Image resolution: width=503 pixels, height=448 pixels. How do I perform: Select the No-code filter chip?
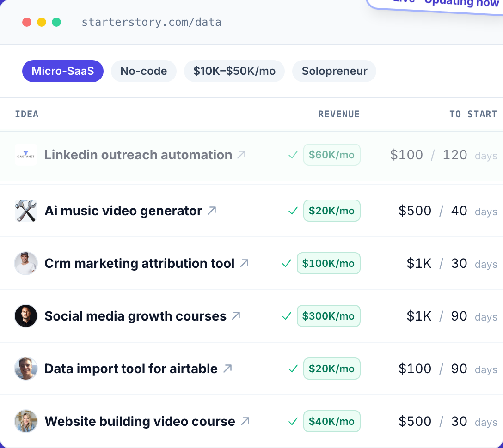pyautogui.click(x=143, y=71)
